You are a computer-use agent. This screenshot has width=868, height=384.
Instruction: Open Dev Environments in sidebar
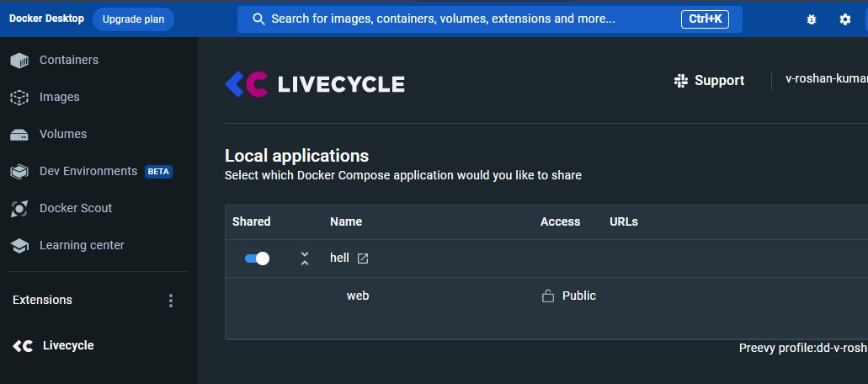point(88,171)
